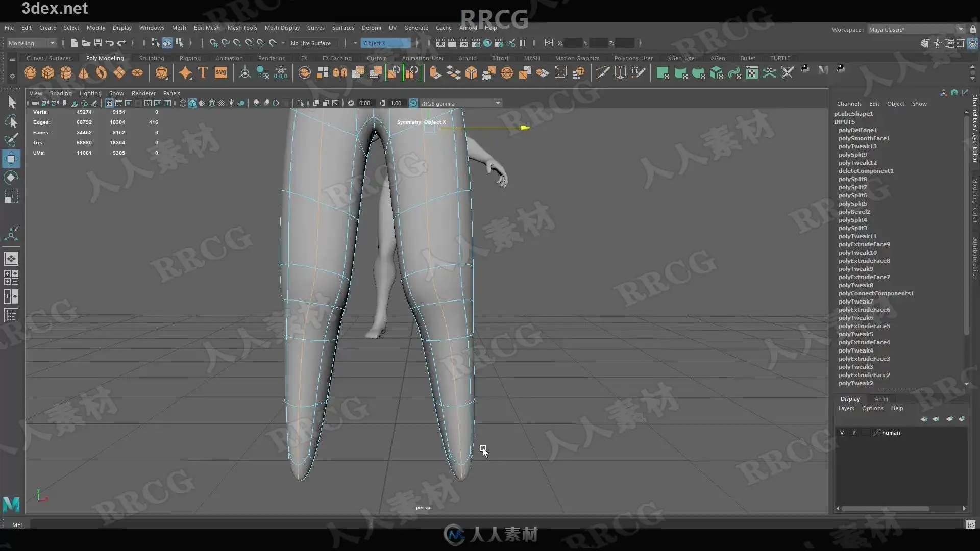This screenshot has width=980, height=551.
Task: Switch to the Rigging shelf tab
Action: coord(190,58)
